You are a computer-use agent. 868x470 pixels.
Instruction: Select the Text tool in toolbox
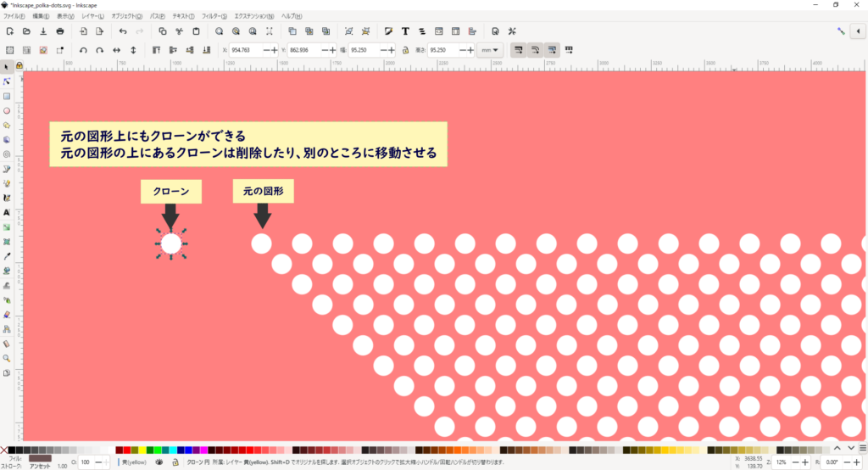point(7,212)
